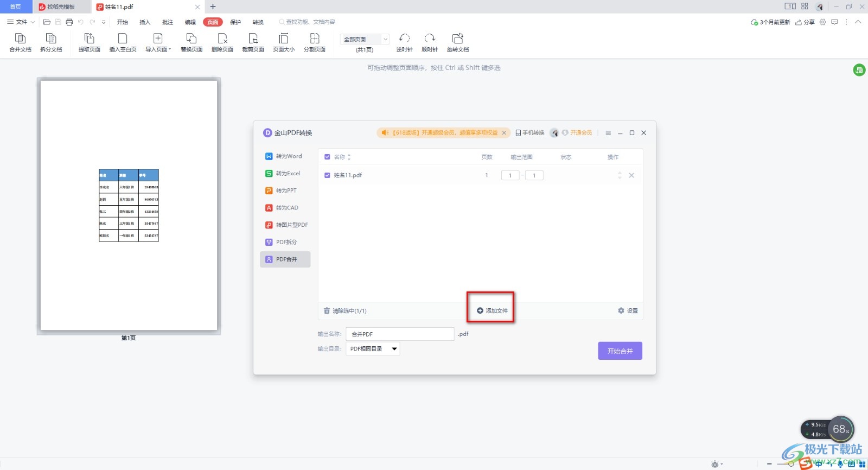Click the 开始合并 start merge button

[620, 351]
